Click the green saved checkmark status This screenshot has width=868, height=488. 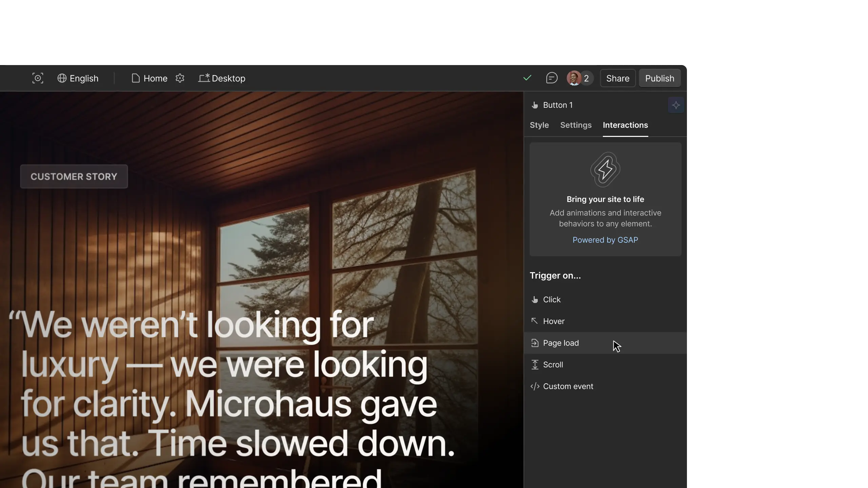point(527,78)
